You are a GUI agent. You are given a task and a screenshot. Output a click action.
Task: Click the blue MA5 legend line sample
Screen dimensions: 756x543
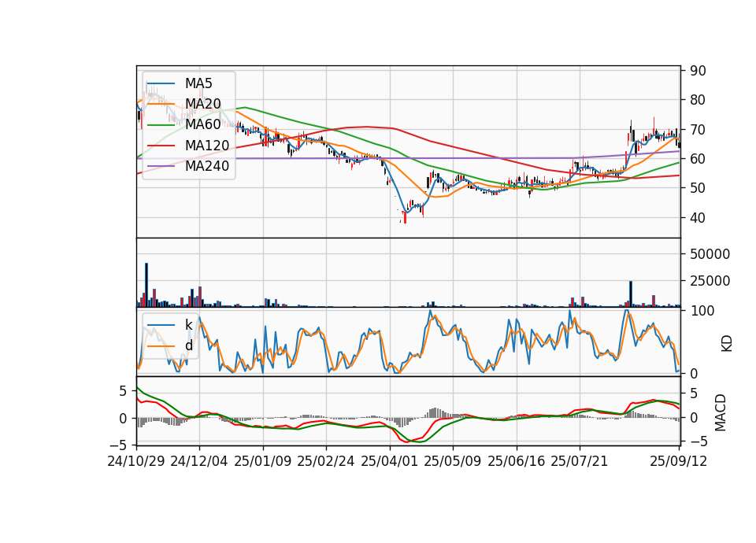point(161,84)
